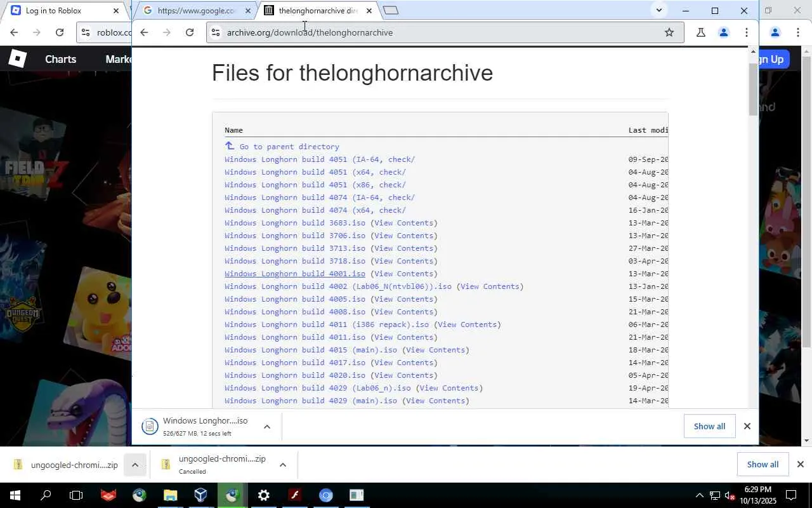Open the three-dot menu of the archive.org window
Screen dimensions: 812x508
point(746,32)
